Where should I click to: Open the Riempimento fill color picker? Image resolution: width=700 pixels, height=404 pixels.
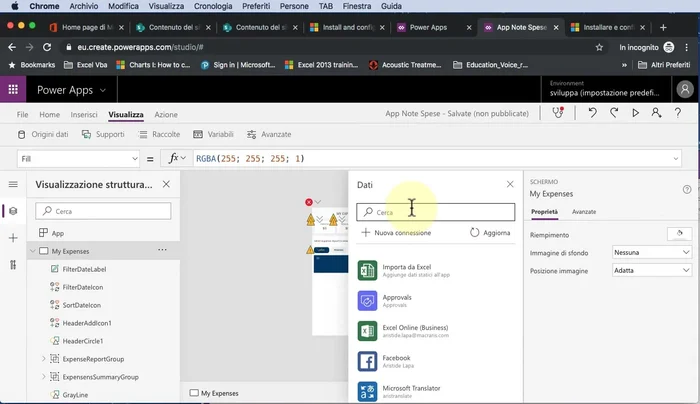(x=679, y=234)
